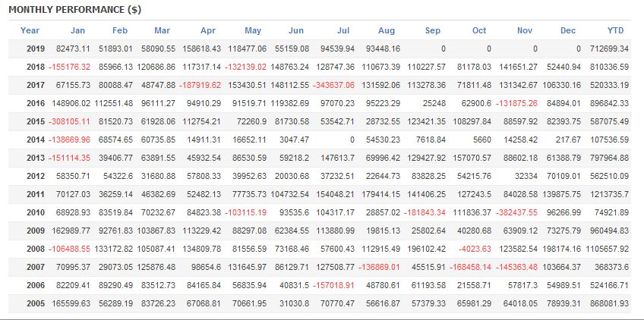Click the Monthly Performance ($) heading

click(x=74, y=9)
